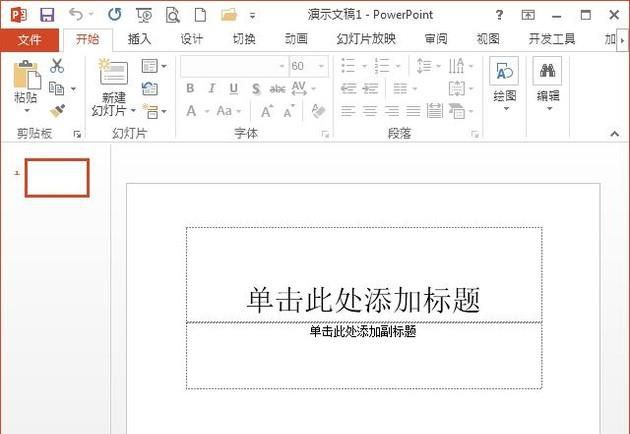Viewport: 630px width, 434px height.
Task: Click the 新建幻灯片 icon
Action: [x=113, y=72]
